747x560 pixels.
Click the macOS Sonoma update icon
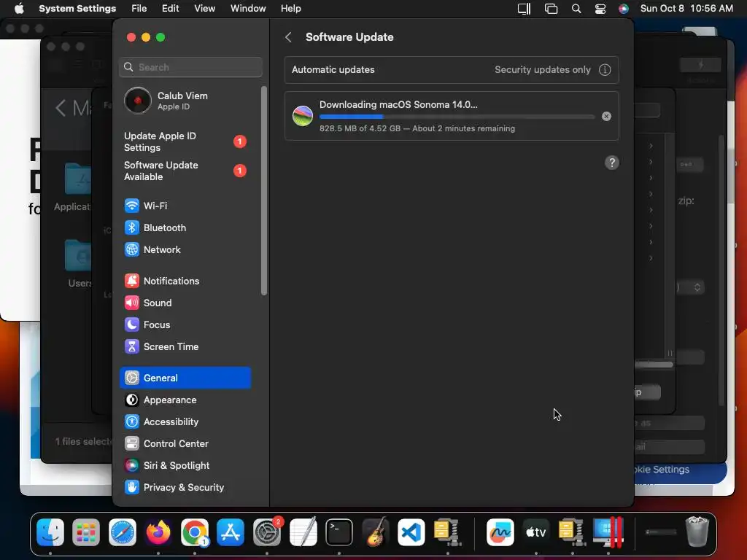coord(303,116)
